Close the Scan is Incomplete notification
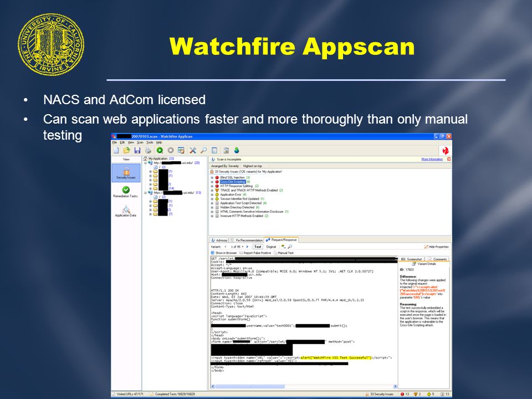This screenshot has width=532, height=399. pos(449,159)
